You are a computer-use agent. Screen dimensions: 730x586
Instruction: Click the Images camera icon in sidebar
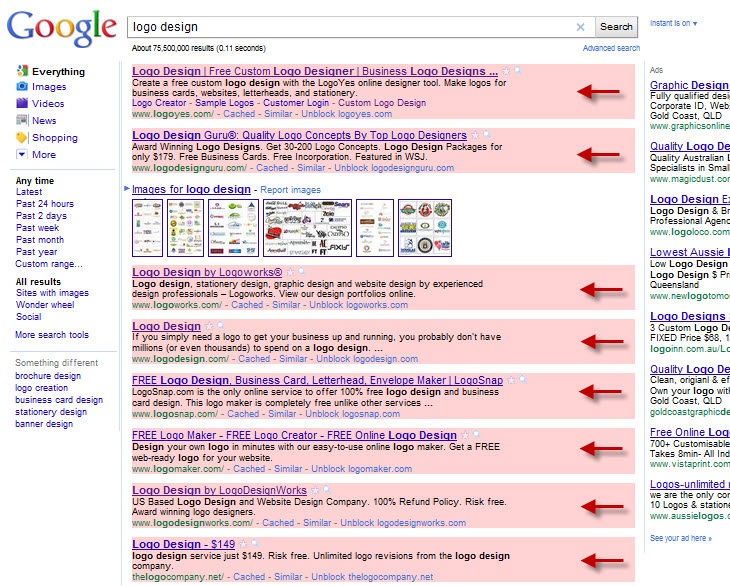(x=22, y=86)
